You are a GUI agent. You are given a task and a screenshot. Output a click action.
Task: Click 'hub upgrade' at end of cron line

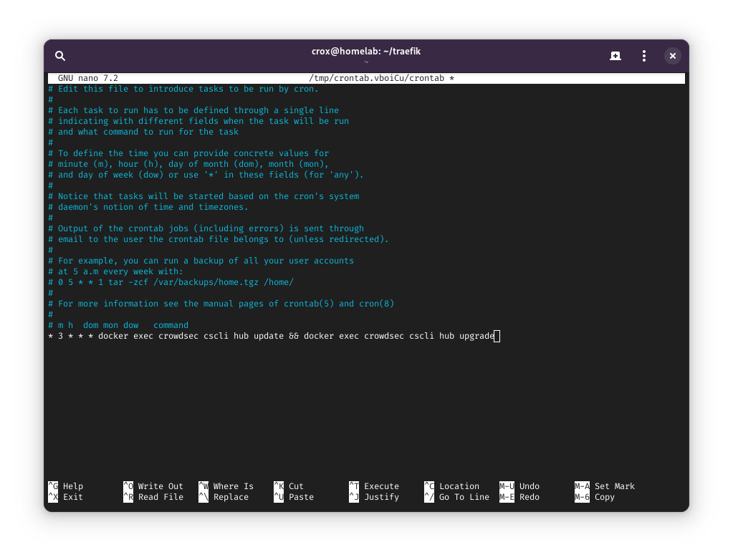point(467,336)
